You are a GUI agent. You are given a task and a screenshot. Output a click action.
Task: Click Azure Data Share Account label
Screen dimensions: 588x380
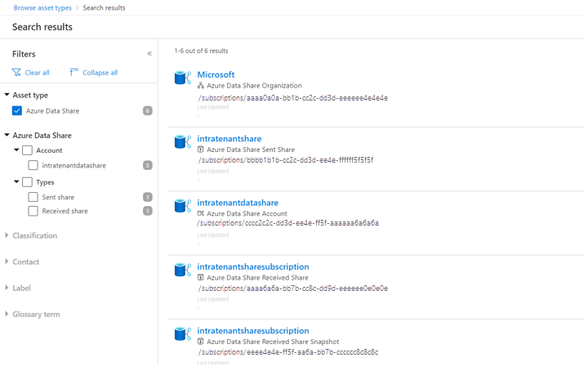247,213
